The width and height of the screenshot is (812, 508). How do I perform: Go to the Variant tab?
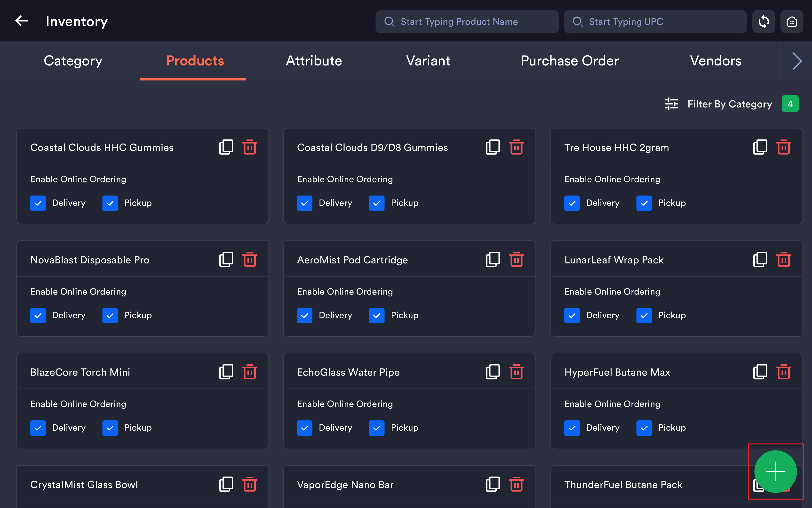428,61
